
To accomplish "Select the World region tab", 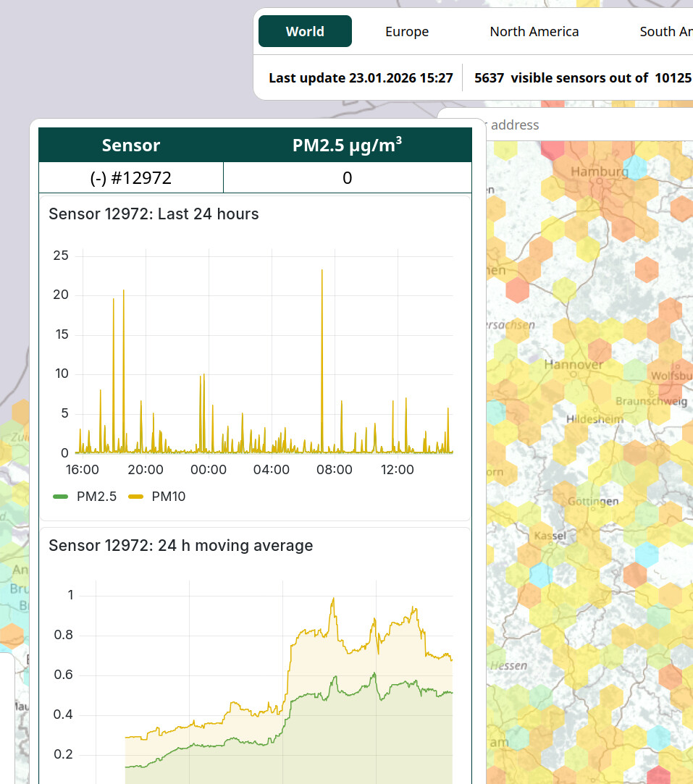I will tap(305, 32).
